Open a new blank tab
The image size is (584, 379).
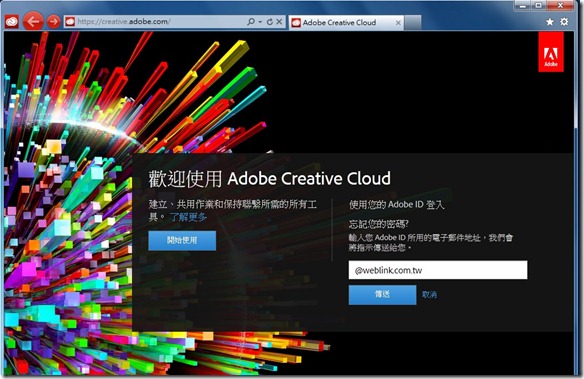[x=413, y=23]
